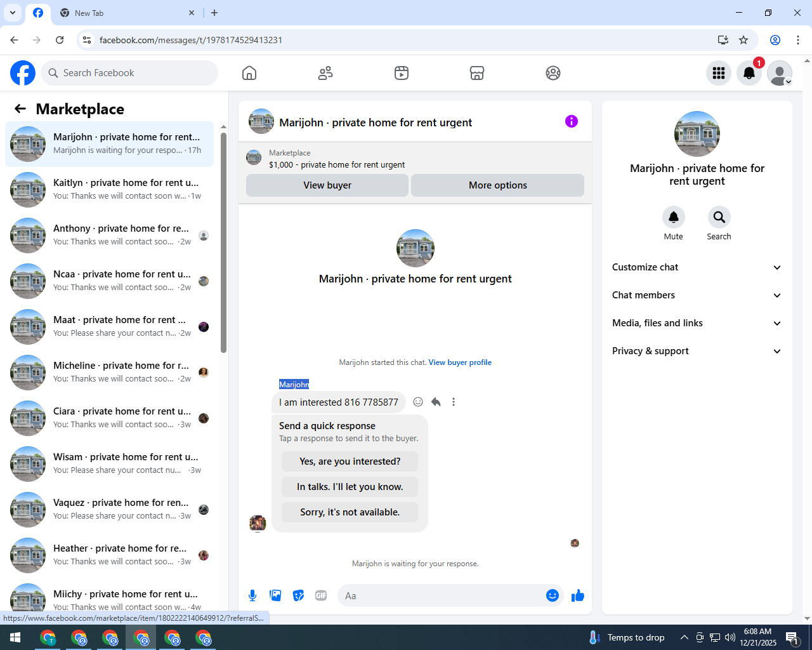Open Vaquez conversation in list
Viewport: 812px width, 650px height.
(x=110, y=510)
